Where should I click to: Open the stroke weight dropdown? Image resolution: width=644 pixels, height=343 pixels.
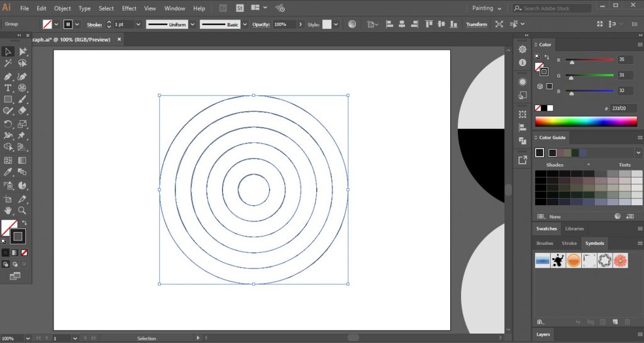(138, 25)
